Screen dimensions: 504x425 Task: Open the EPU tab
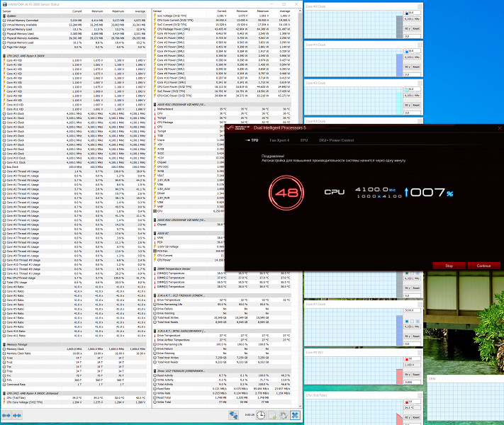304,140
